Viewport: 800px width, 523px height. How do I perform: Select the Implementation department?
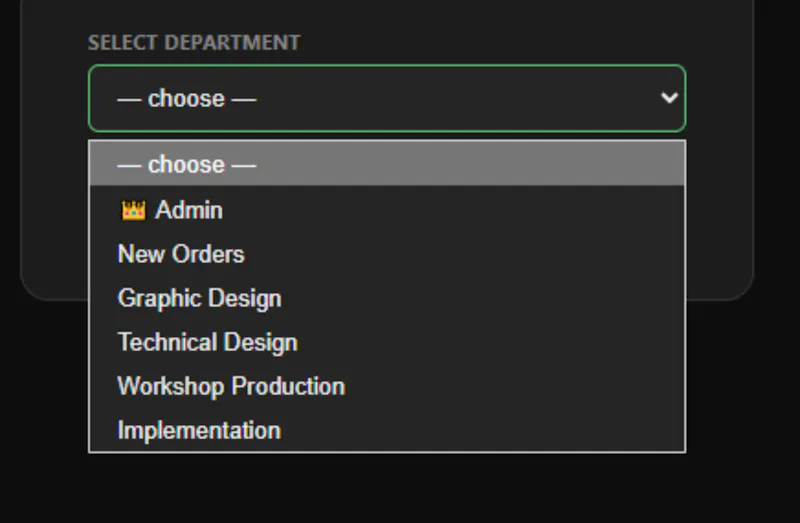click(x=387, y=430)
